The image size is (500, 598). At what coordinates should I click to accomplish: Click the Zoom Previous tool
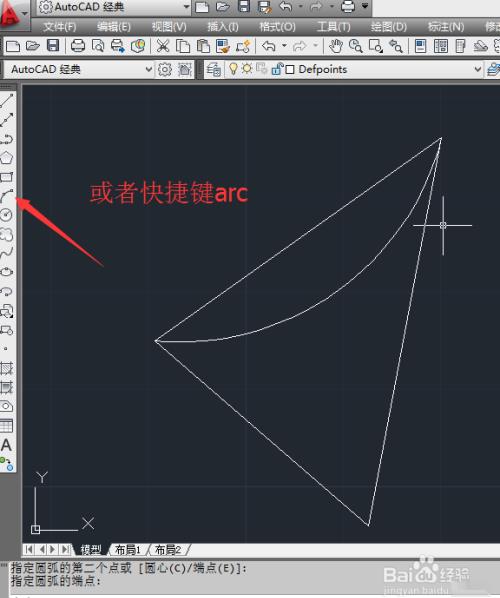point(395,46)
